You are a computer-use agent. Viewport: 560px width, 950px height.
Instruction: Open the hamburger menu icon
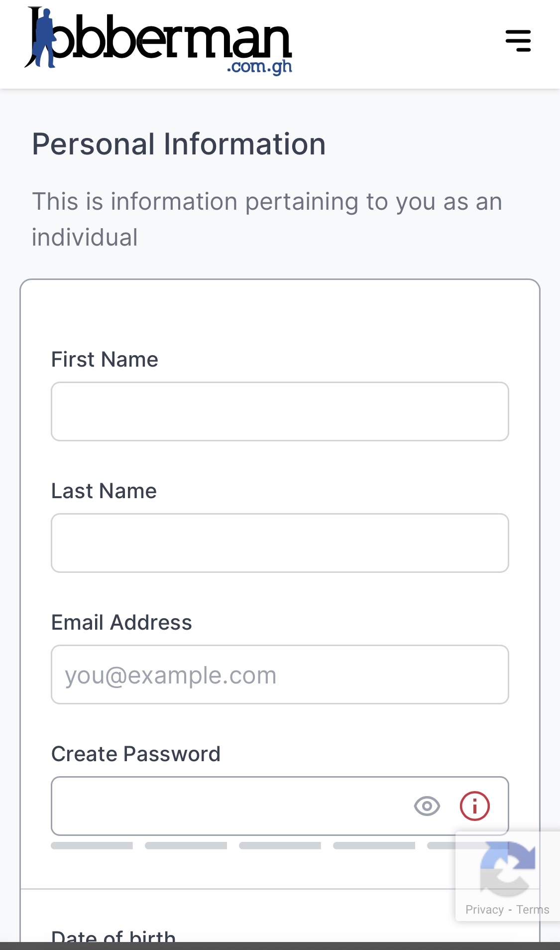tap(518, 40)
